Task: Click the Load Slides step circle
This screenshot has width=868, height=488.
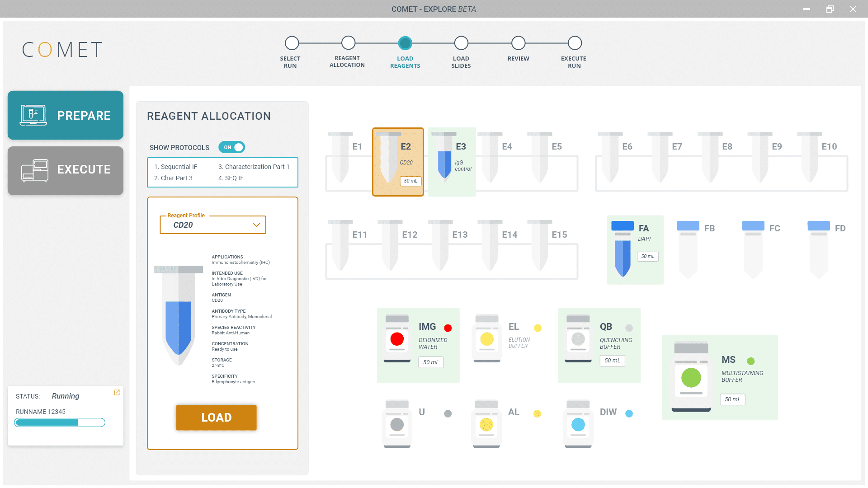Action: 461,43
